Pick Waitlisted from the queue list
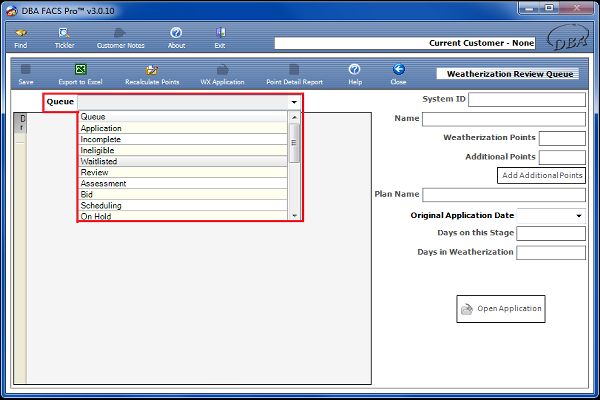The width and height of the screenshot is (600, 400). [183, 162]
